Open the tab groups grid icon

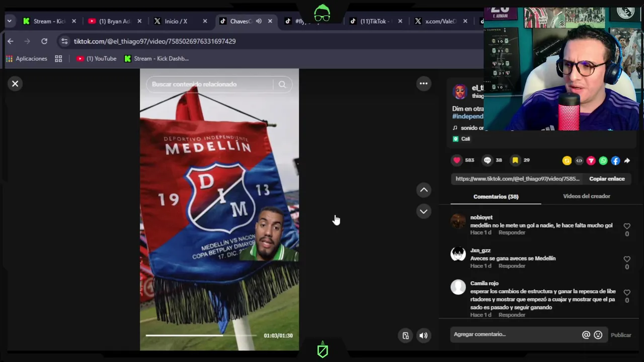coord(58,59)
